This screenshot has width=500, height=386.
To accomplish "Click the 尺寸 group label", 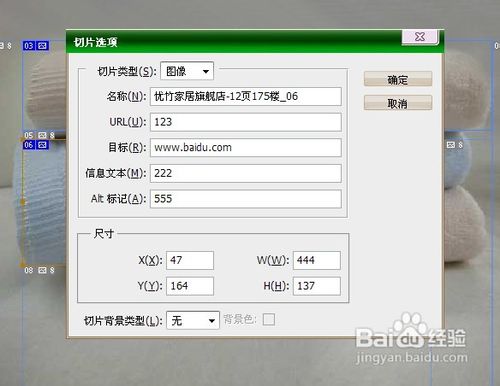I will point(104,234).
